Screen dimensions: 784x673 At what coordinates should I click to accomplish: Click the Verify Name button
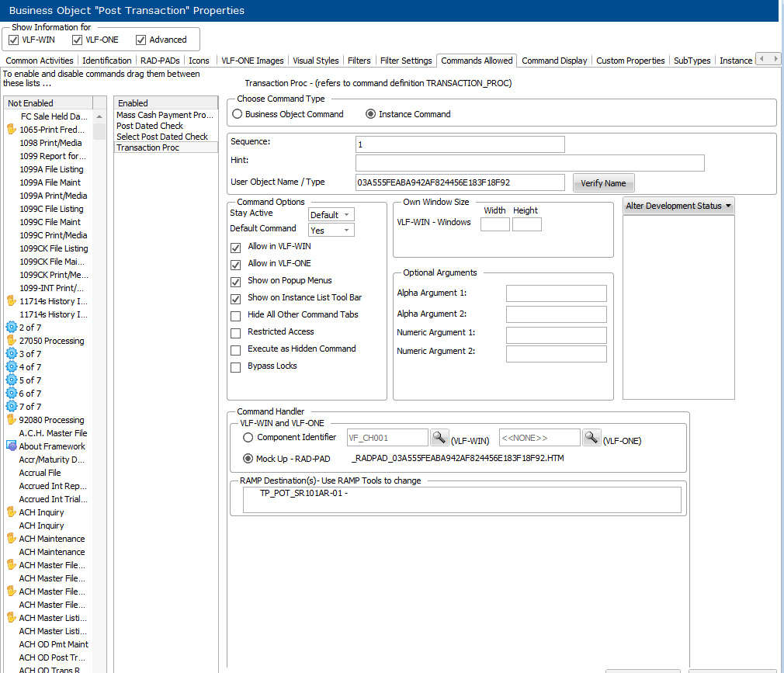click(x=603, y=183)
